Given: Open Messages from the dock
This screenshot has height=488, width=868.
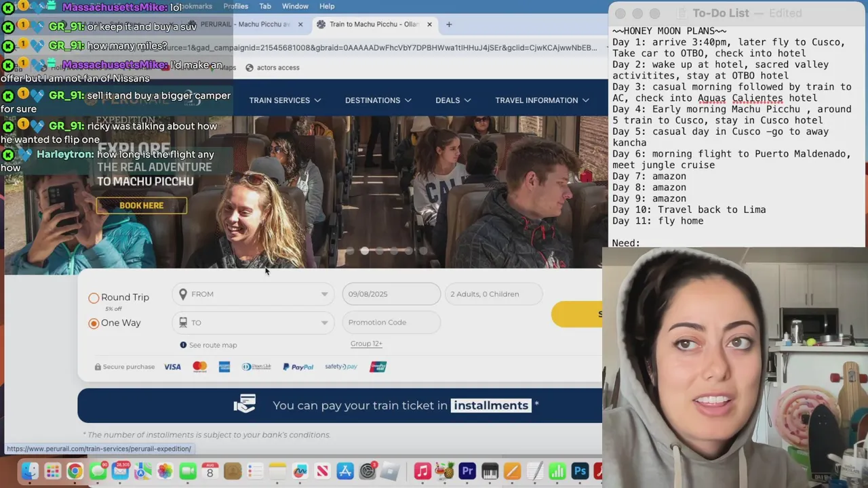Looking at the screenshot, I should tap(98, 471).
